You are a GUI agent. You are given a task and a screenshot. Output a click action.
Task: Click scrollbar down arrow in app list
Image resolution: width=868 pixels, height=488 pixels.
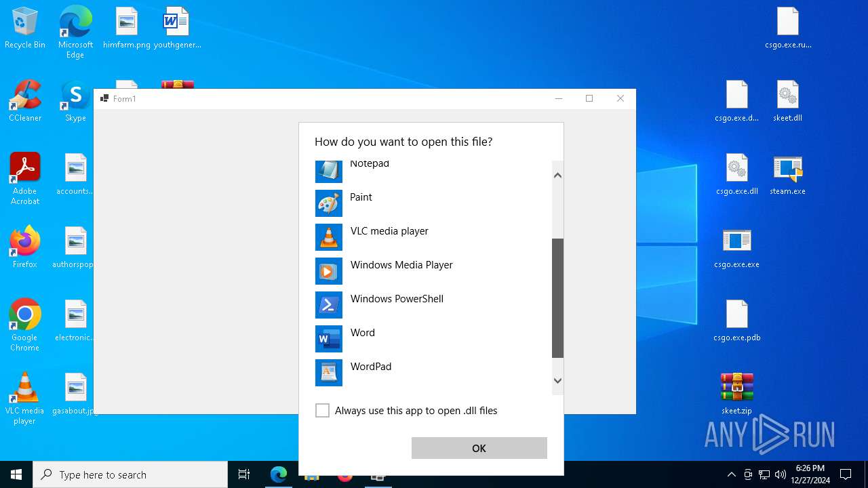(557, 381)
